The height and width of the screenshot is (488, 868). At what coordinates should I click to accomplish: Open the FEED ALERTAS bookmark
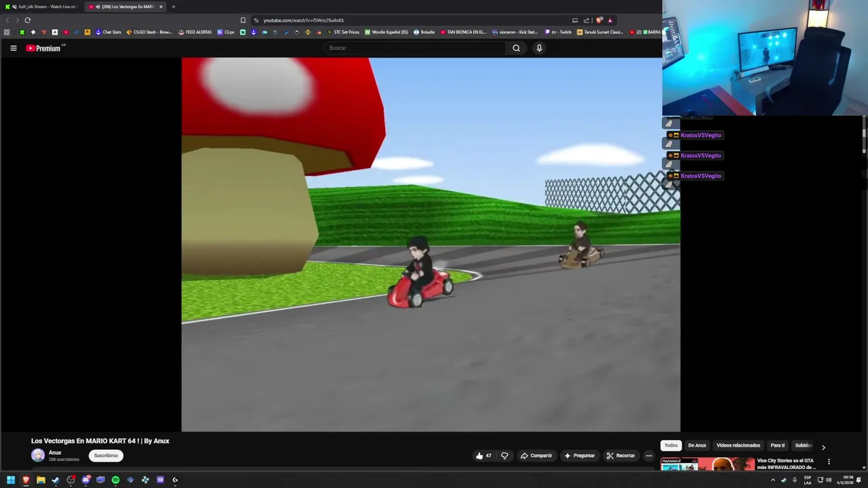(x=195, y=32)
